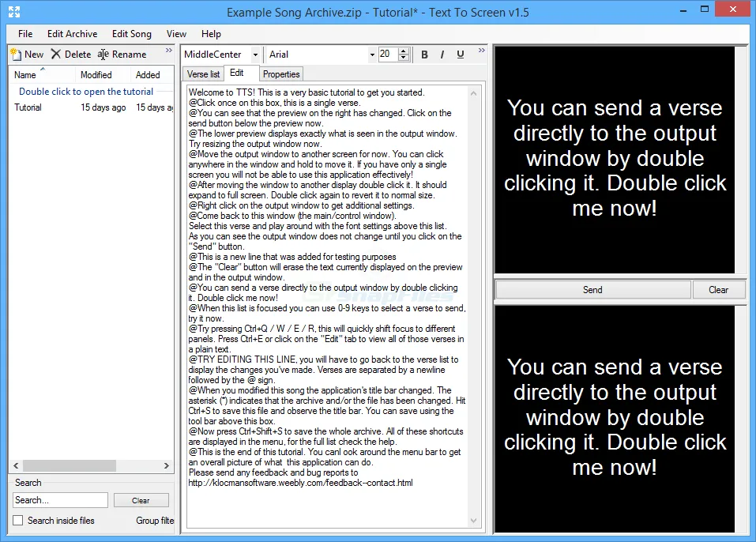The width and height of the screenshot is (756, 542).
Task: Click the line 'Welcome to TTS!' in editor
Action: click(307, 92)
